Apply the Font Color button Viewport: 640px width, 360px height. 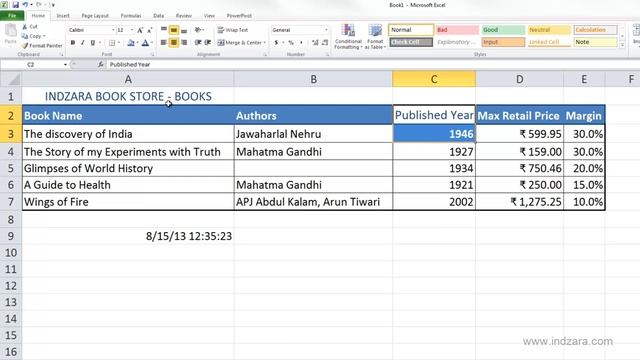(145, 42)
